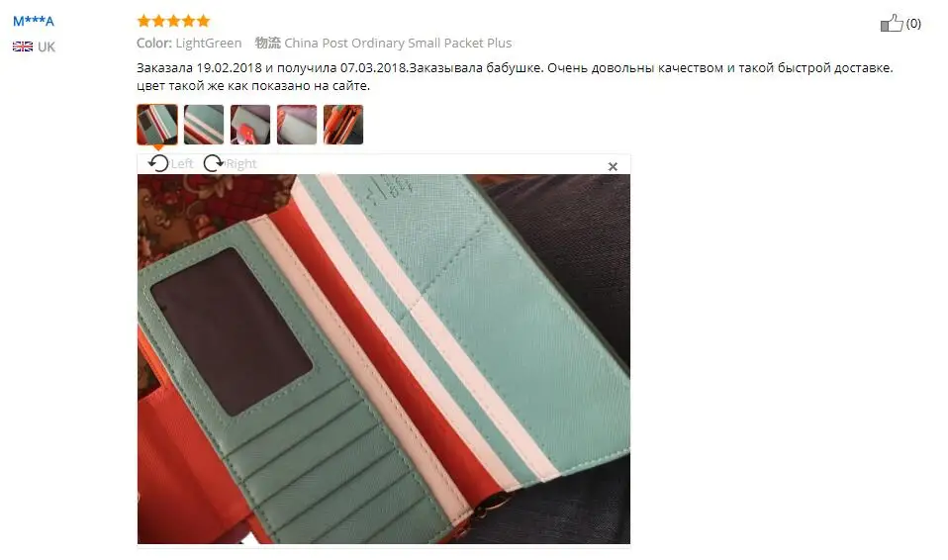Select the first review photo thumbnail
Viewport: 948px width, 560px height.
(157, 125)
